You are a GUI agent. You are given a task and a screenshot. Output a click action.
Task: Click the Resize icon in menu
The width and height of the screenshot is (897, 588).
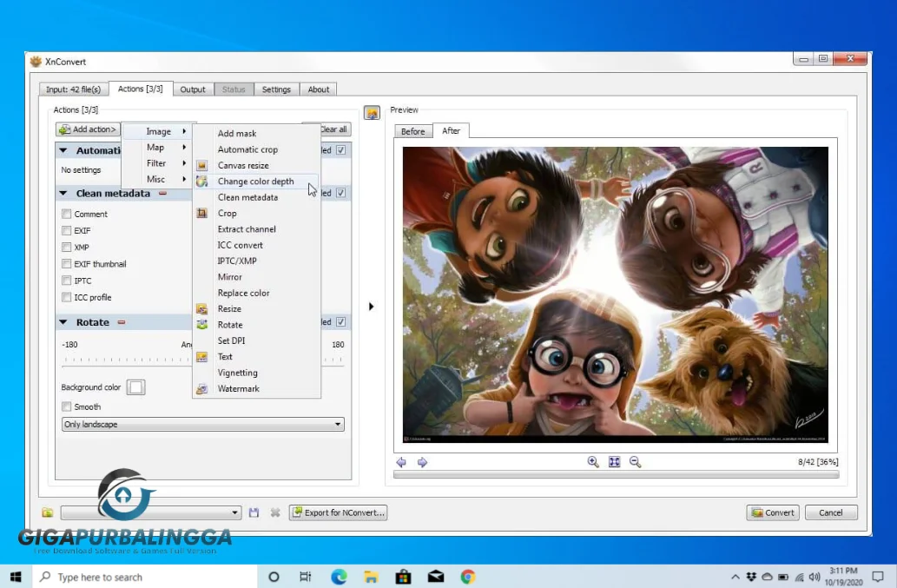coord(201,309)
